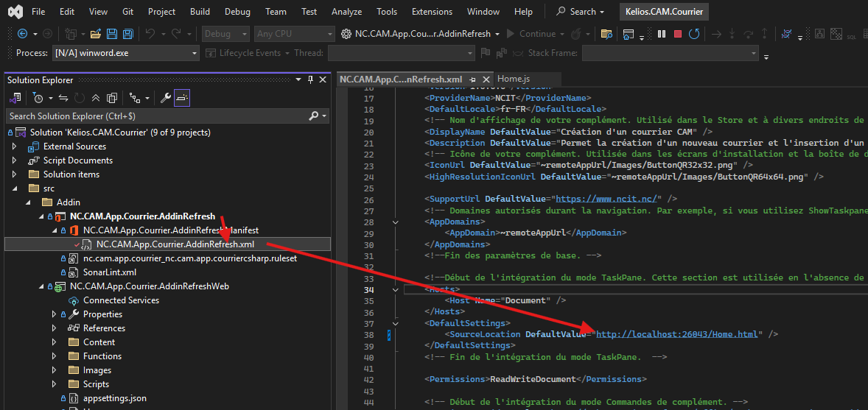Screen dimensions: 868x410
Task: Open Properties wrench icon in Solution Explorer
Action: click(166, 98)
